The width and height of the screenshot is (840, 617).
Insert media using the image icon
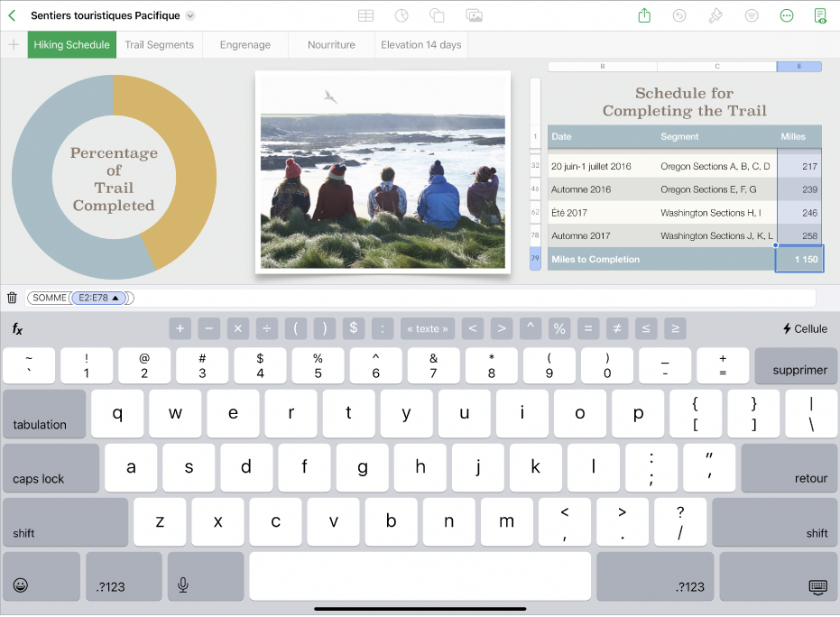click(x=474, y=15)
